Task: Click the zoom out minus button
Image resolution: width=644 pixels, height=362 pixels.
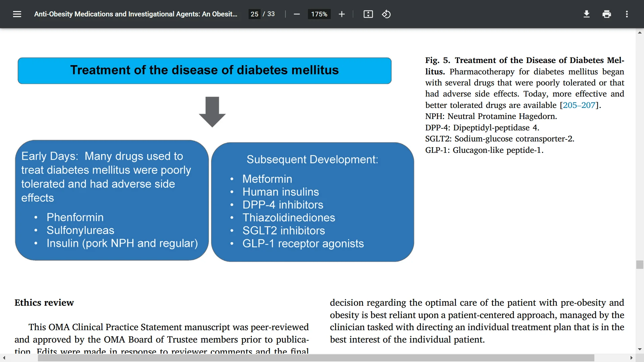Action: (x=297, y=14)
